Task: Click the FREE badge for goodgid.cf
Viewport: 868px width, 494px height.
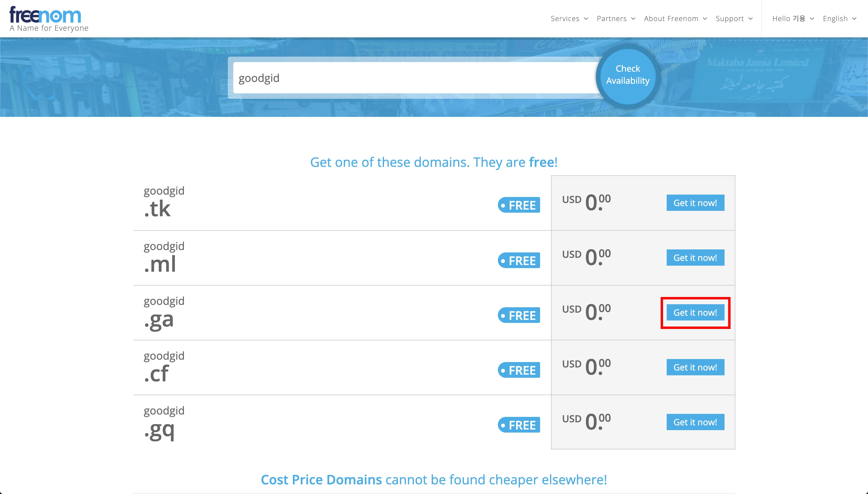Action: tap(519, 370)
